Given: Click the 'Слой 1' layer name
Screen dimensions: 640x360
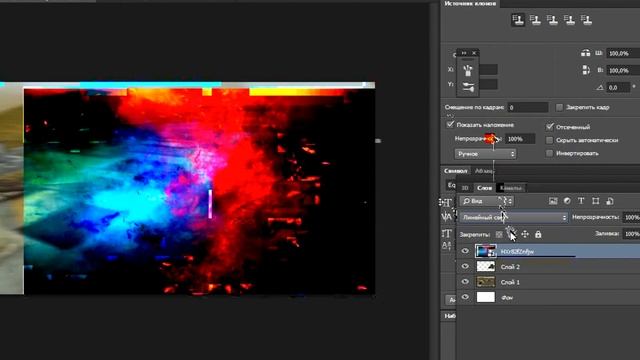Looking at the screenshot, I should tap(510, 282).
